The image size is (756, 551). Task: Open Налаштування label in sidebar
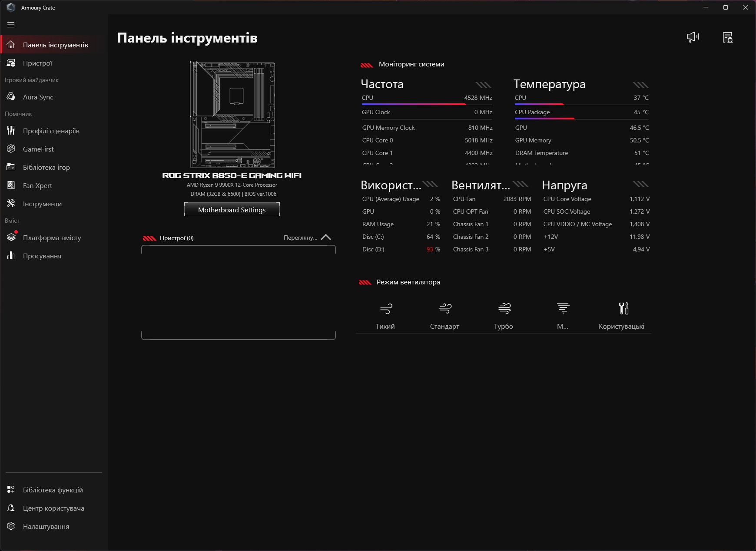coord(46,526)
